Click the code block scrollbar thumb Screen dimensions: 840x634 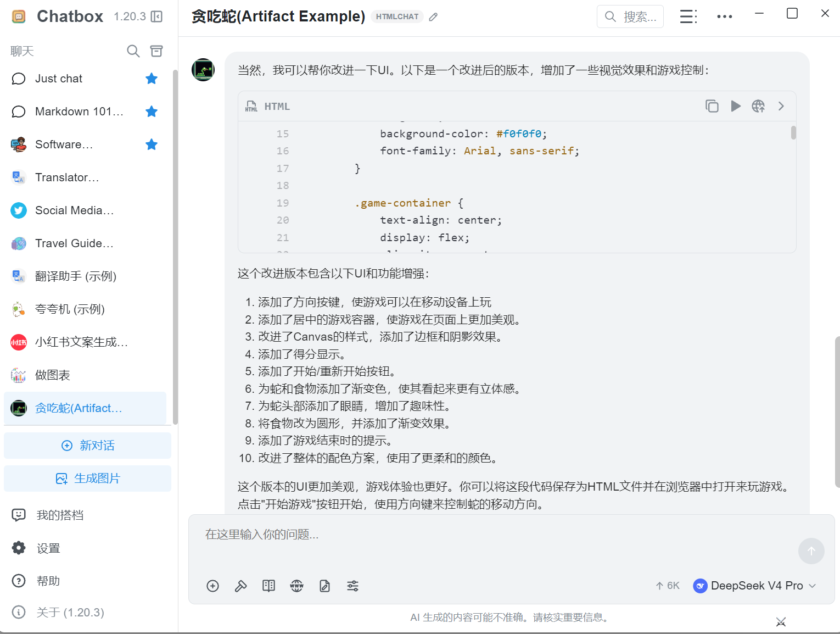[793, 133]
